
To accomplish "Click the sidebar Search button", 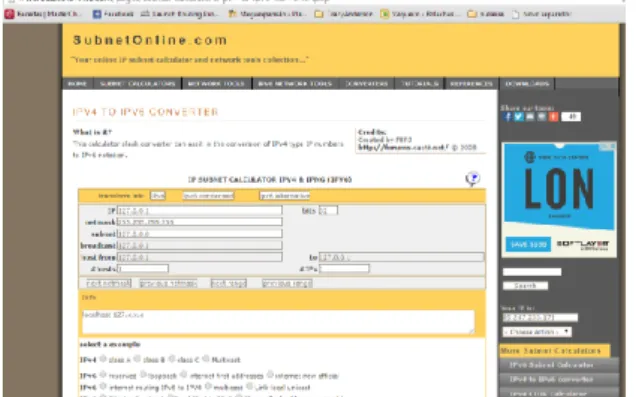I will [525, 286].
